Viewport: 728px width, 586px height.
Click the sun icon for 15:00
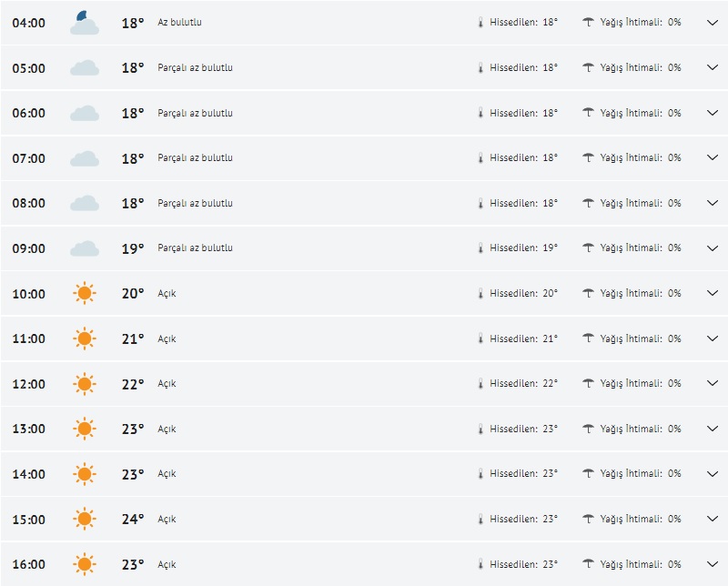pyautogui.click(x=85, y=520)
